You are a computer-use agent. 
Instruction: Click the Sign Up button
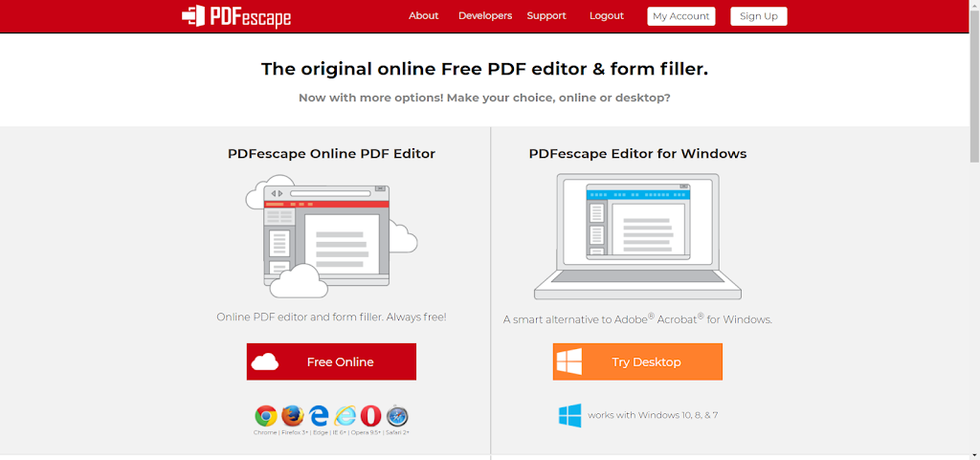pos(759,16)
